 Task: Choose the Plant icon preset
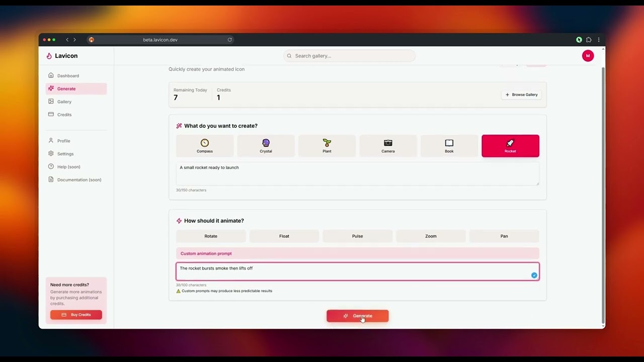pos(327,146)
